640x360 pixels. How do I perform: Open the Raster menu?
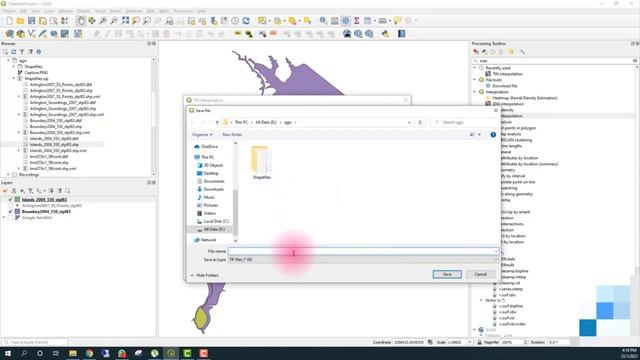coord(116,11)
